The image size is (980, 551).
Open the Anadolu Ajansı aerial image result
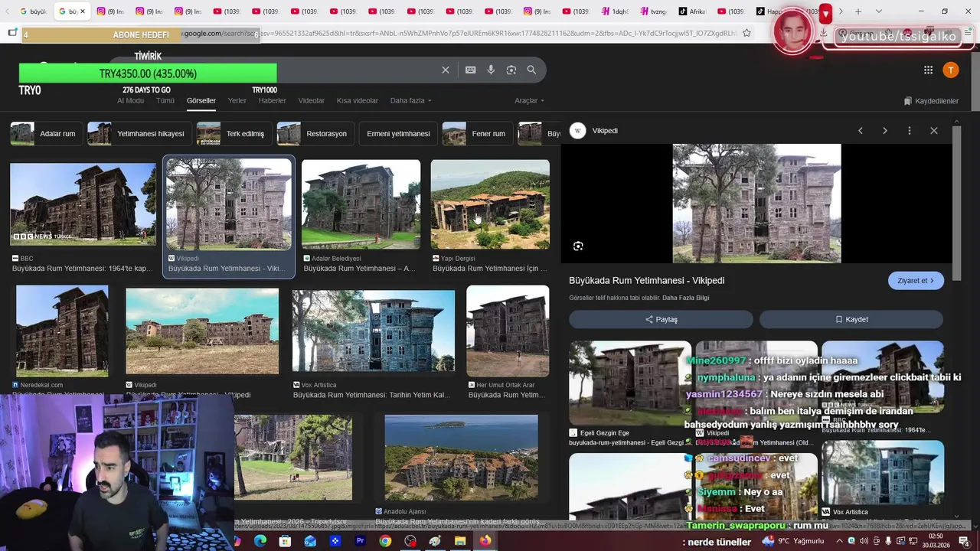tap(461, 458)
